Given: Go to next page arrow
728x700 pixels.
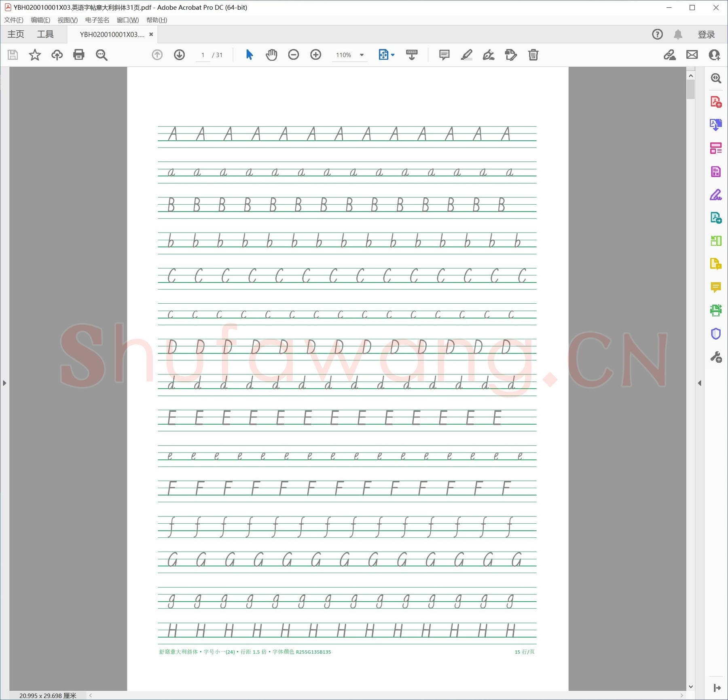Looking at the screenshot, I should coord(180,55).
